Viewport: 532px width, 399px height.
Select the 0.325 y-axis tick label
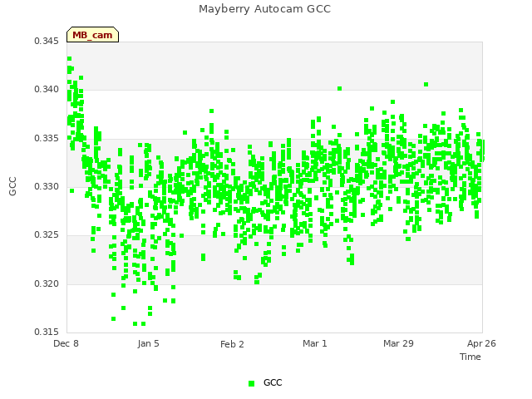[47, 234]
